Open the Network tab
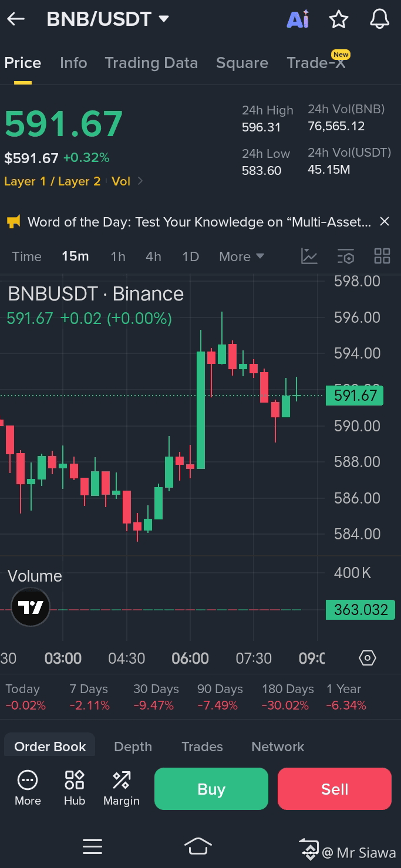This screenshot has height=868, width=401. coord(278,747)
